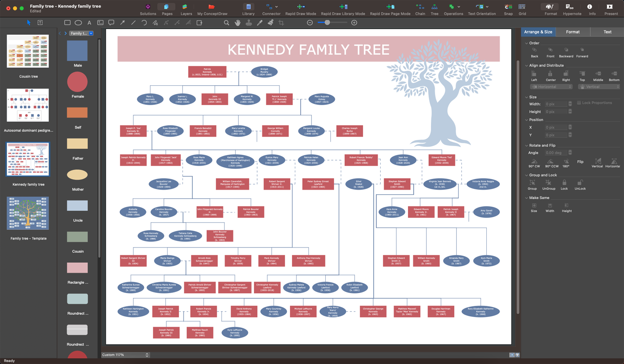
Task: Pick the Eyedropper tool
Action: click(260, 22)
